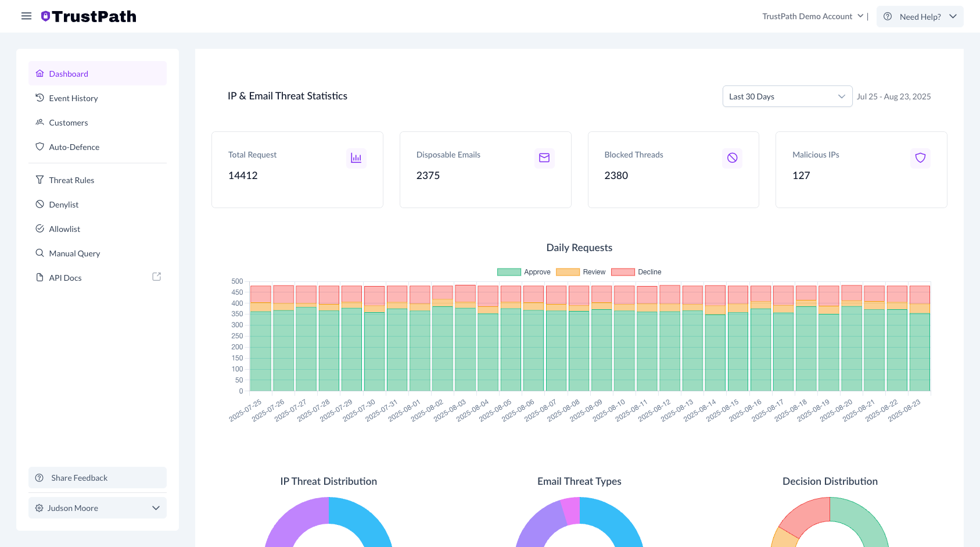980x547 pixels.
Task: Click the shield icon in Malicious IPs card
Action: click(x=920, y=158)
